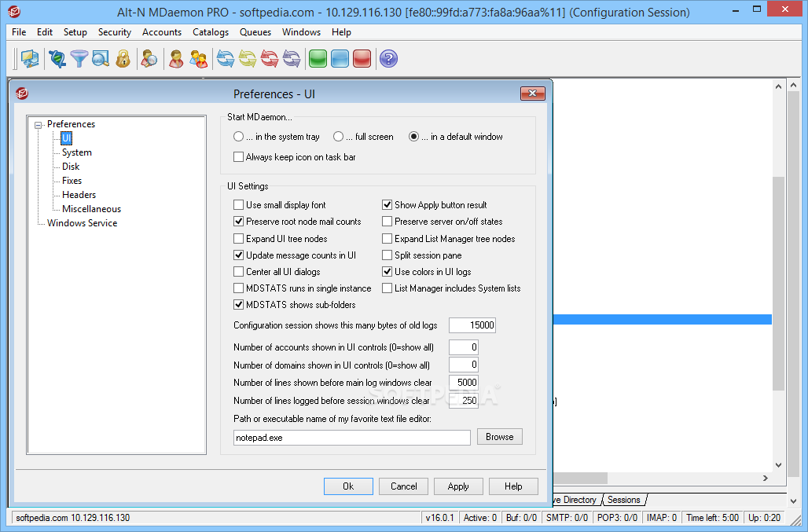Uncheck Update message counts in UI
808x532 pixels.
tap(239, 255)
